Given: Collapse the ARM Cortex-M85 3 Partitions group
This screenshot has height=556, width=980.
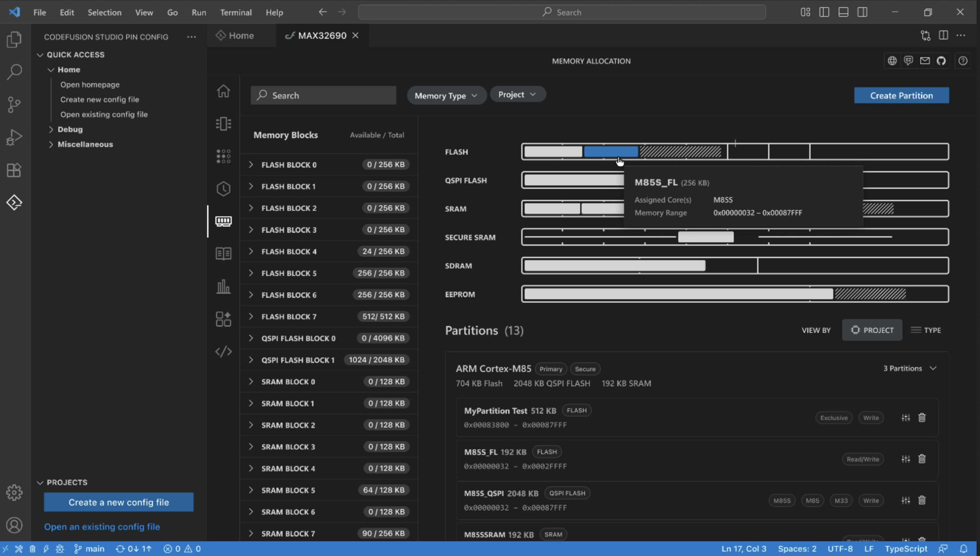Looking at the screenshot, I should 933,368.
